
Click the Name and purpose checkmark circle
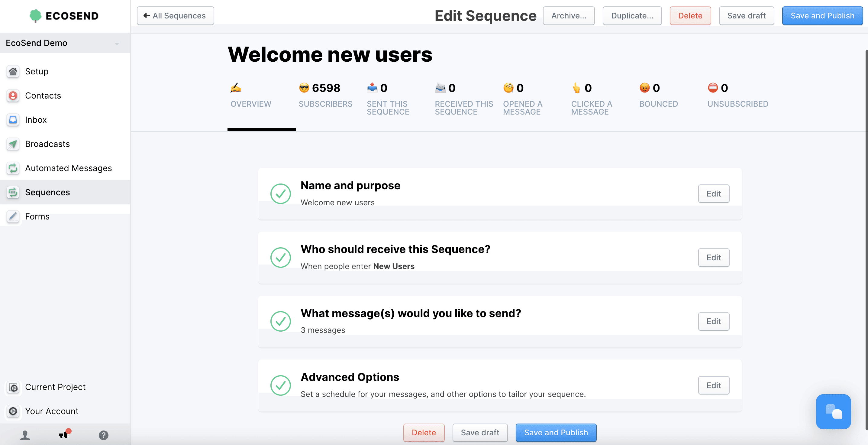point(280,193)
